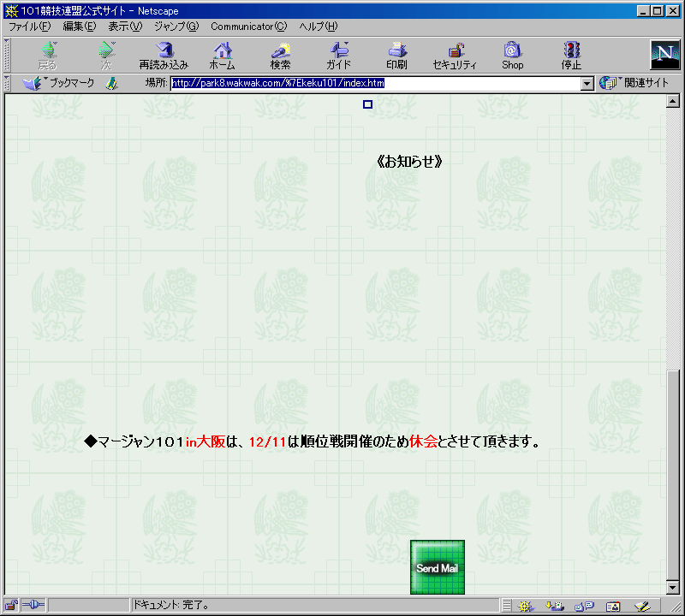The height and width of the screenshot is (616, 685).
Task: Click the Shop toolbar button
Action: point(512,56)
